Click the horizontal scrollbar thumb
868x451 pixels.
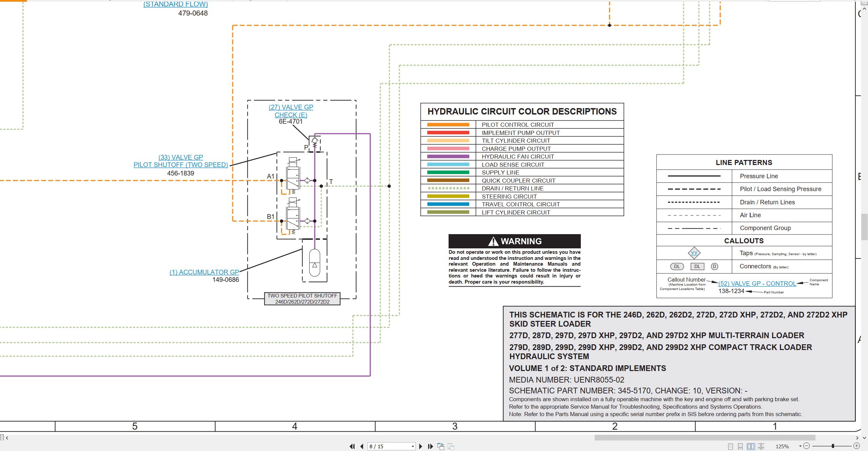click(x=705, y=438)
